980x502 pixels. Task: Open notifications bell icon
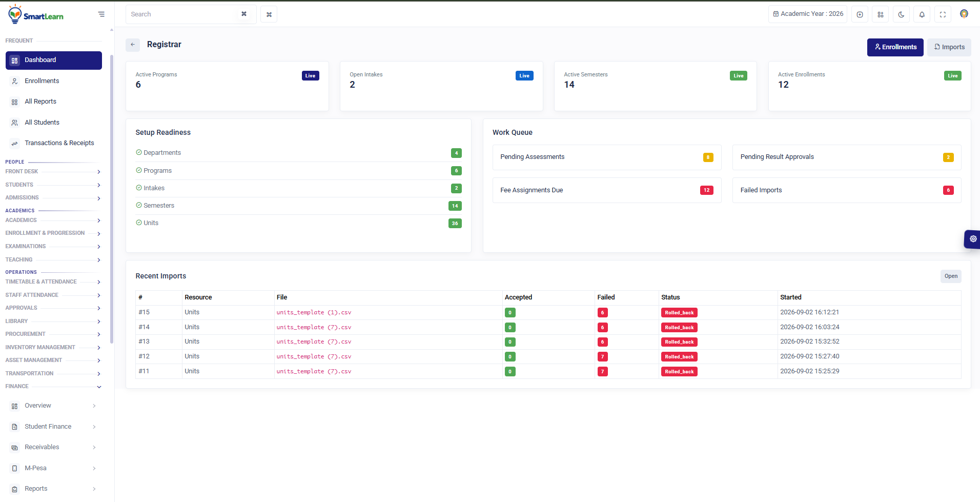coord(922,14)
